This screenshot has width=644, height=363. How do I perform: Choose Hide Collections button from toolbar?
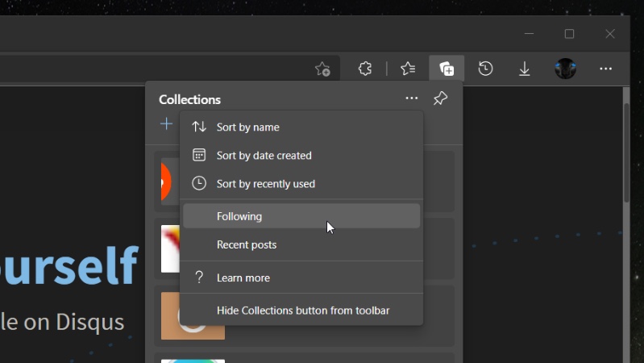point(302,311)
